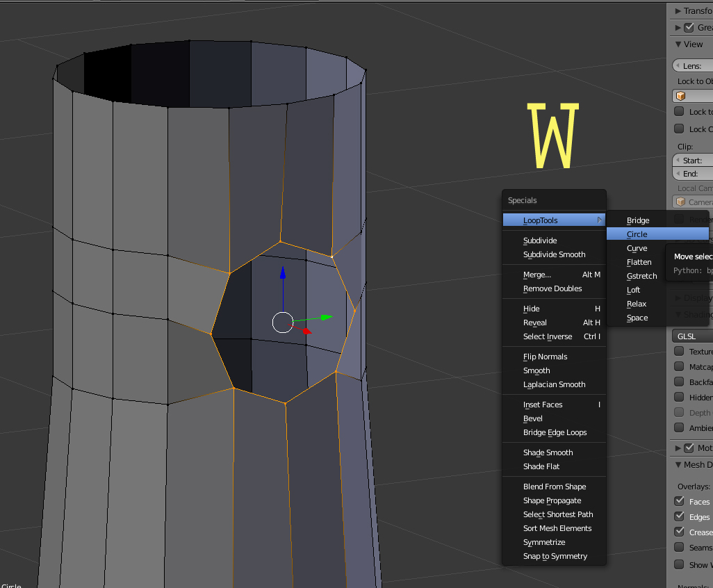
Task: Click the red X-axis manipulator arrow
Action: pos(305,330)
